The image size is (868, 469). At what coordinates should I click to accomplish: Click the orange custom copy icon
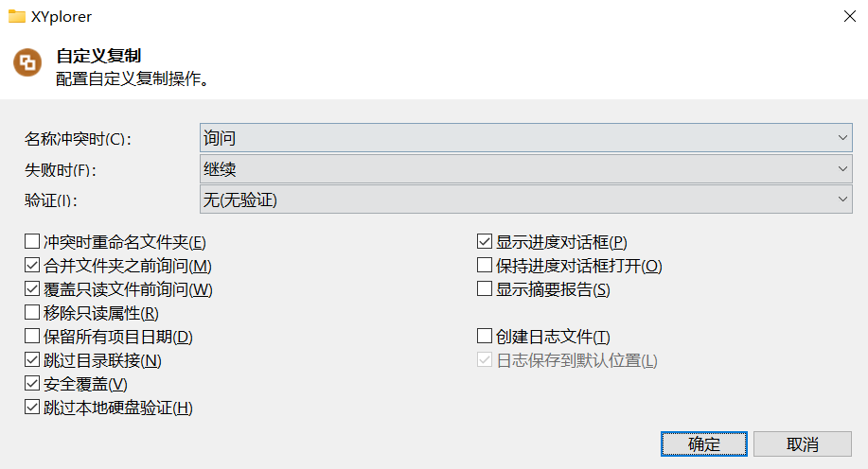(27, 64)
